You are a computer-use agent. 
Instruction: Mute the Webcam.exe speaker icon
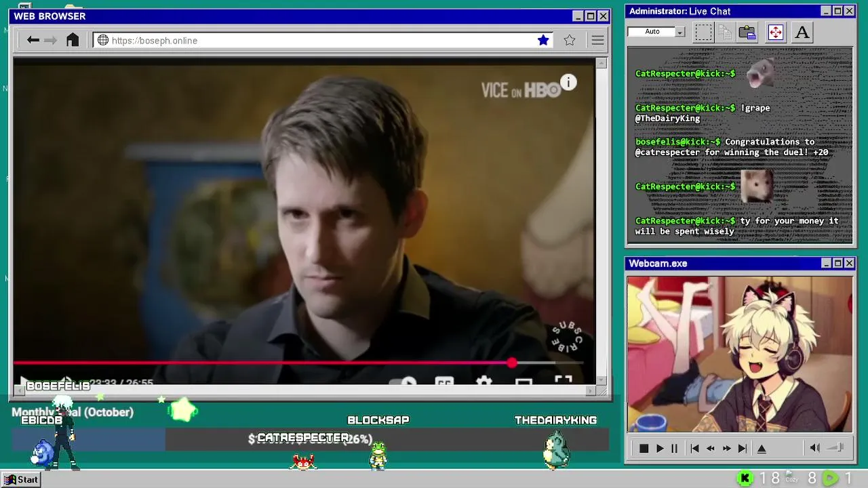click(x=815, y=447)
